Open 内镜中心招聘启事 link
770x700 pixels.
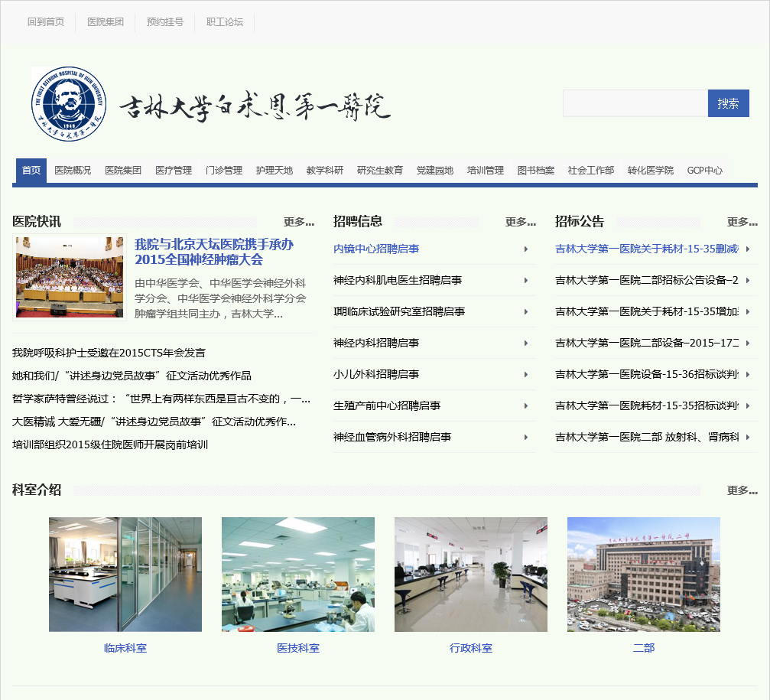(376, 249)
